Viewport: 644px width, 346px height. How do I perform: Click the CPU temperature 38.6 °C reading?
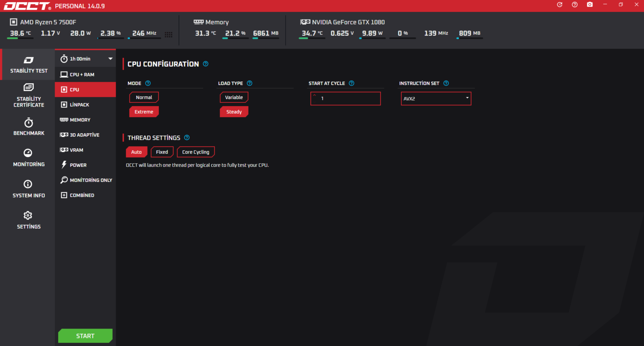(20, 33)
